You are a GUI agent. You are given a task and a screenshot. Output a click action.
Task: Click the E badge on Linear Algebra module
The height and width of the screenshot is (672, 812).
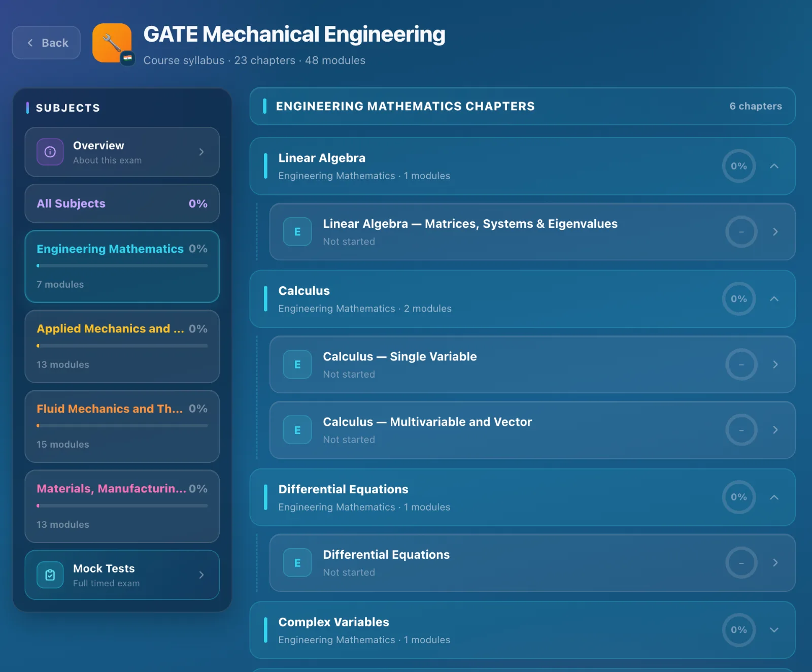coord(297,231)
